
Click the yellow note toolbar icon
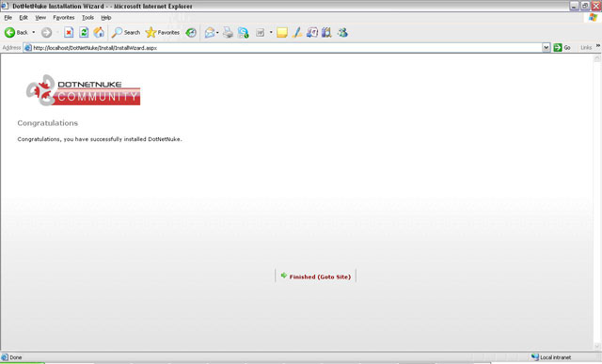click(x=282, y=33)
